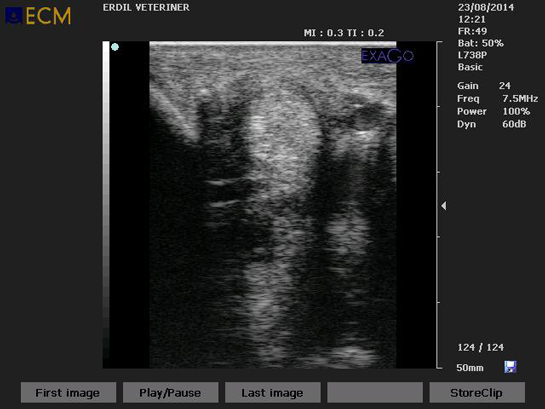
Task: Click the cyan probe orientation dot
Action: pos(115,47)
